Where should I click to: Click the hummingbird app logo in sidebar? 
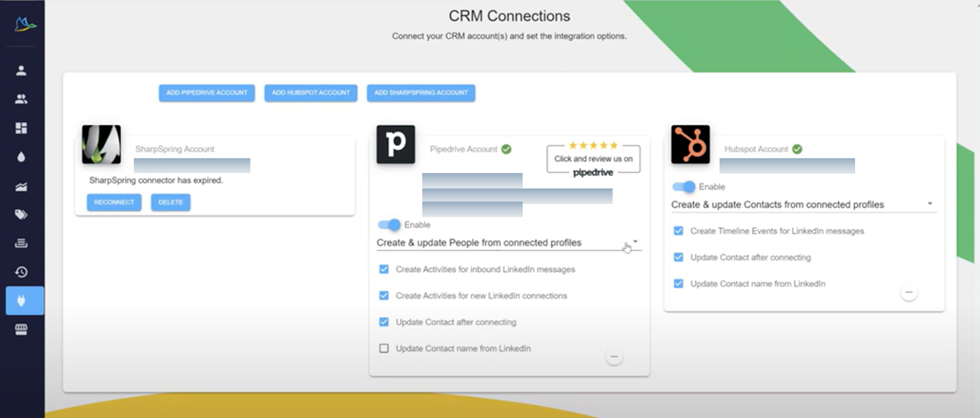click(24, 24)
